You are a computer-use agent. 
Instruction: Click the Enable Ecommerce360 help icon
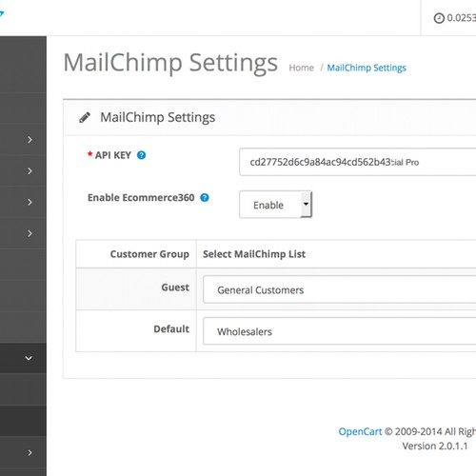click(x=205, y=198)
